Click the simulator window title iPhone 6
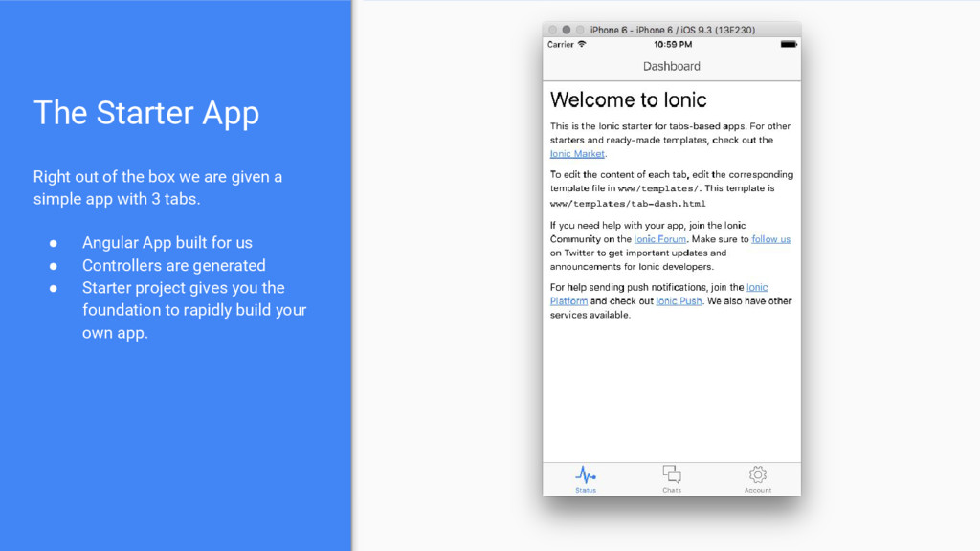The image size is (980, 551). (673, 30)
